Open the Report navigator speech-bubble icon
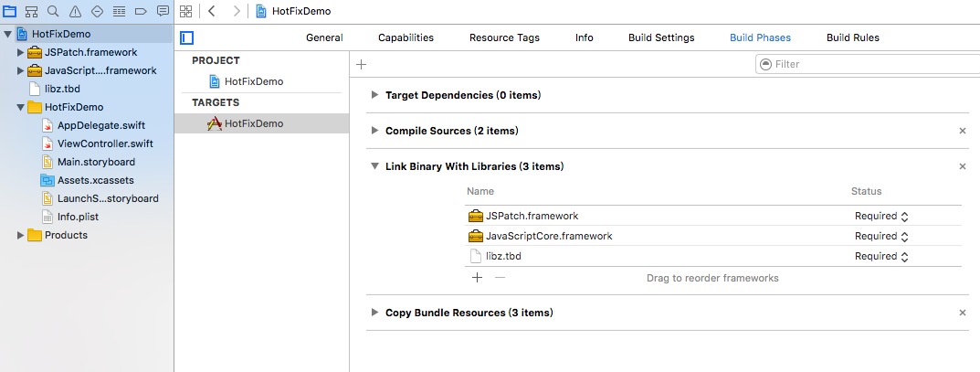 [x=163, y=11]
